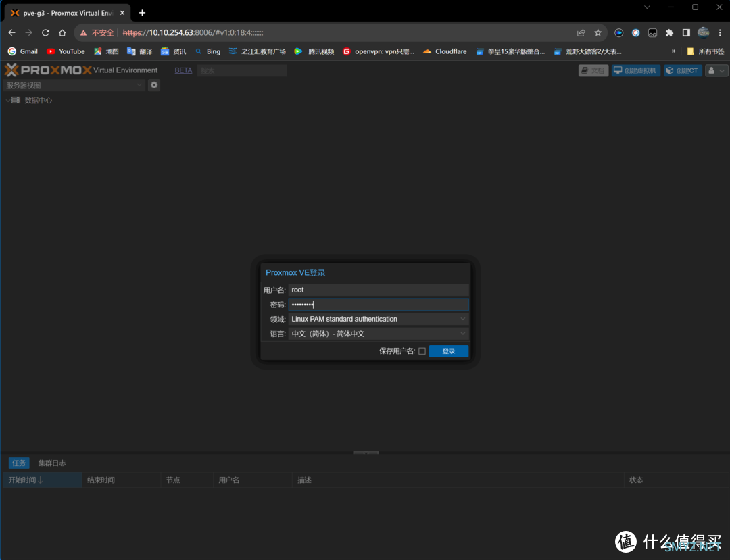Open a new browser tab
Image resolution: width=730 pixels, height=560 pixels.
pyautogui.click(x=142, y=13)
